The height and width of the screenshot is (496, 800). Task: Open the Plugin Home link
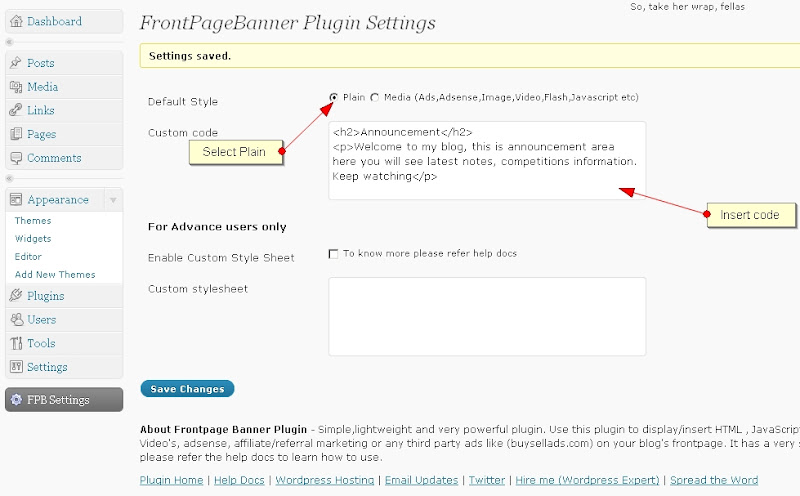[171, 480]
